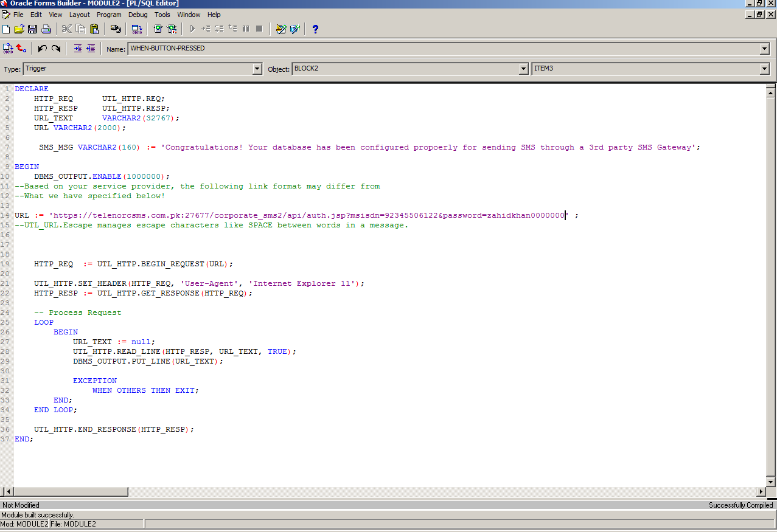Open the Program menu
777x532 pixels.
tap(109, 15)
